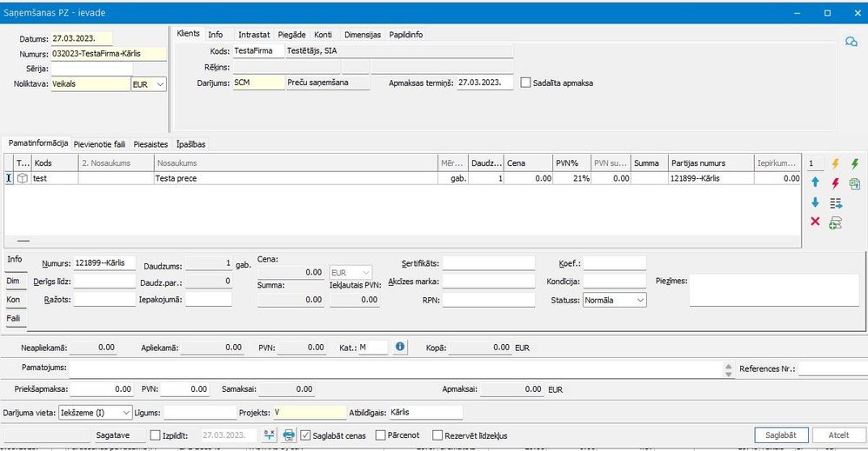Click the Atcelt button

(838, 435)
